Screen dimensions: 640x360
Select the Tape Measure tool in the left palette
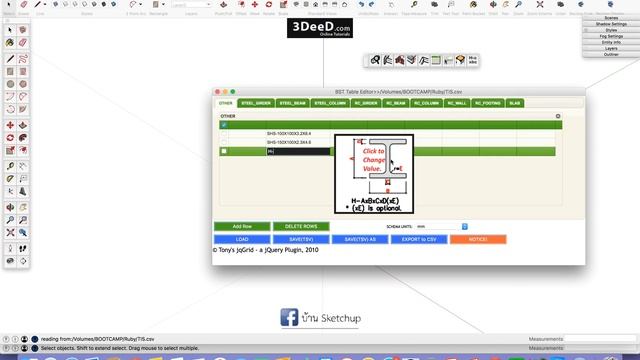pos(10,166)
